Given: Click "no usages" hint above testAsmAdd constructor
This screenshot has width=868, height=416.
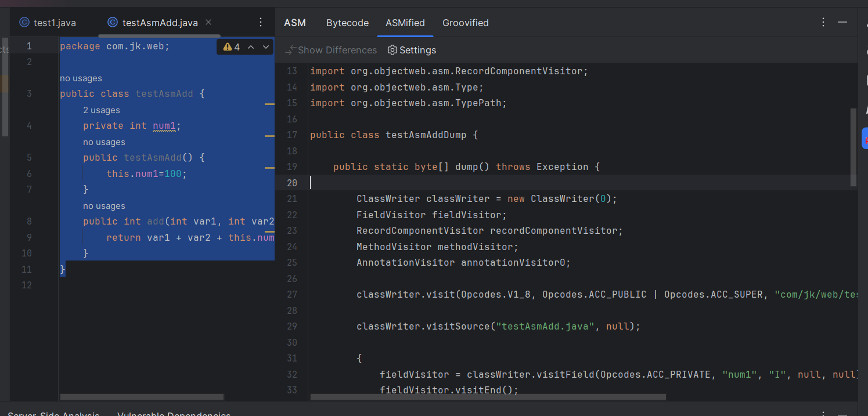Looking at the screenshot, I should point(104,142).
